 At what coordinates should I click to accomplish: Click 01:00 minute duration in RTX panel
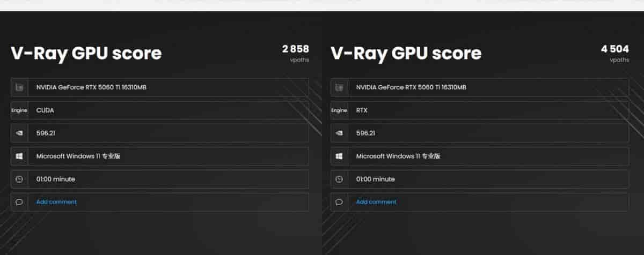[x=376, y=179]
